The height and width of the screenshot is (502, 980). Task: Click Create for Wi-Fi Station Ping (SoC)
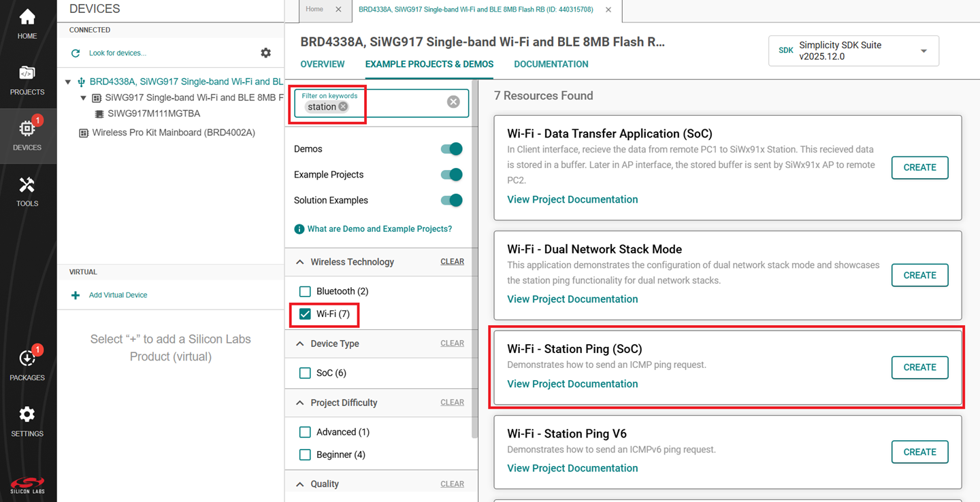pos(919,367)
